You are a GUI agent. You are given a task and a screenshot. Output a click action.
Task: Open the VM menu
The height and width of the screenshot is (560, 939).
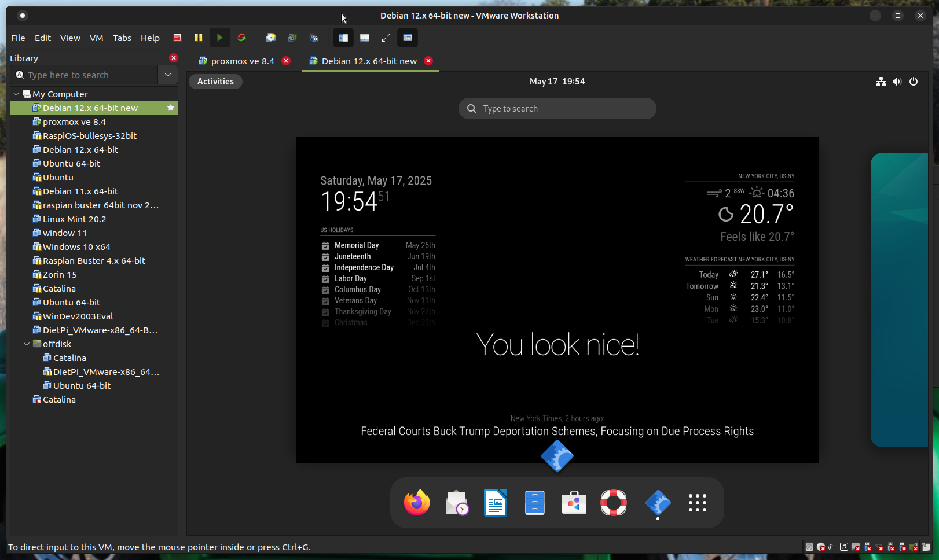point(96,38)
